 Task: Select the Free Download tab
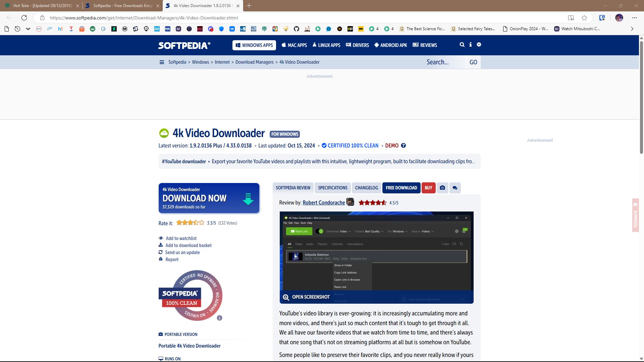point(401,188)
